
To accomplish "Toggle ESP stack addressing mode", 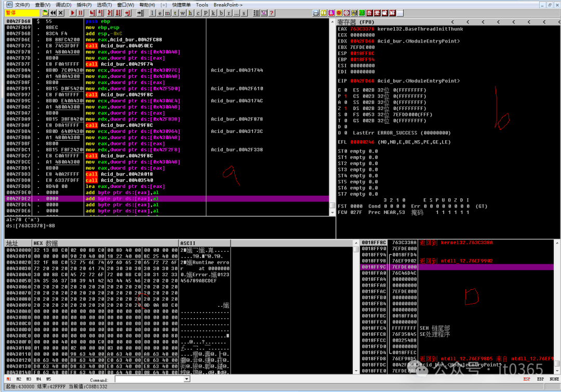I will (527, 380).
